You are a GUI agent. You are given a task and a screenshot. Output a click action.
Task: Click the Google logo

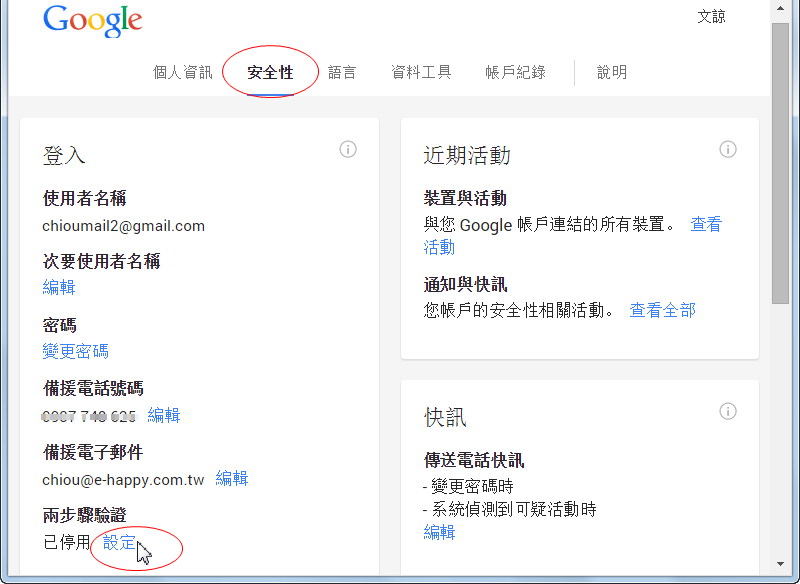[92, 20]
